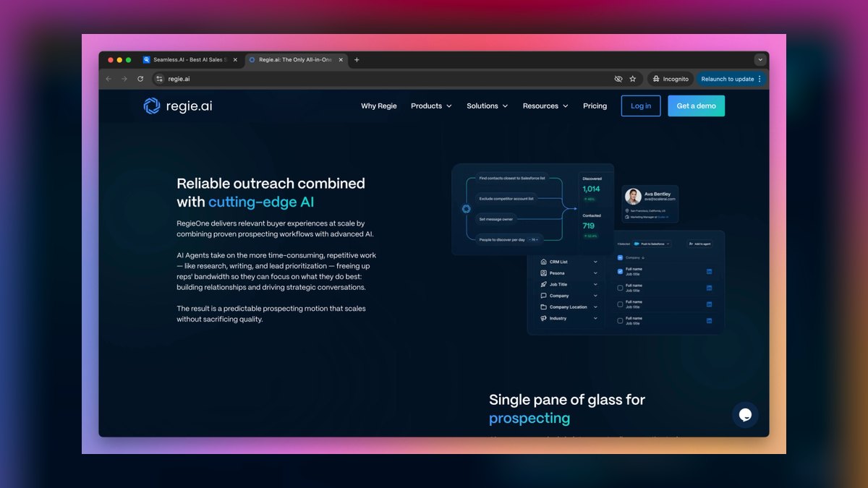868x488 pixels.
Task: Click the browser forward arrow
Action: 124,79
